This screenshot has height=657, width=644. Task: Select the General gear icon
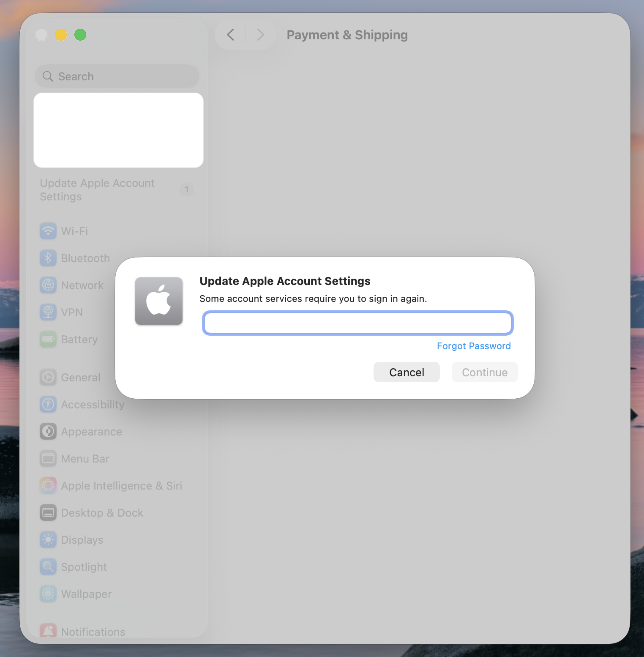48,378
